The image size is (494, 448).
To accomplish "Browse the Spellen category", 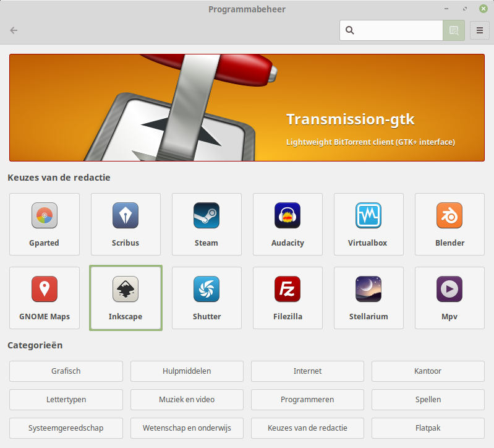I will pos(428,400).
